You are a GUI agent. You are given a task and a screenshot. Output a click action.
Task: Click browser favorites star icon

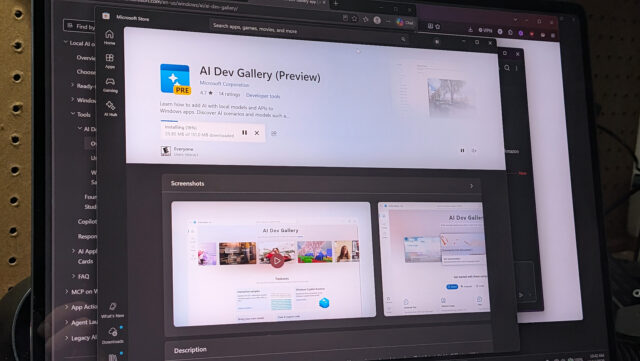point(355,19)
